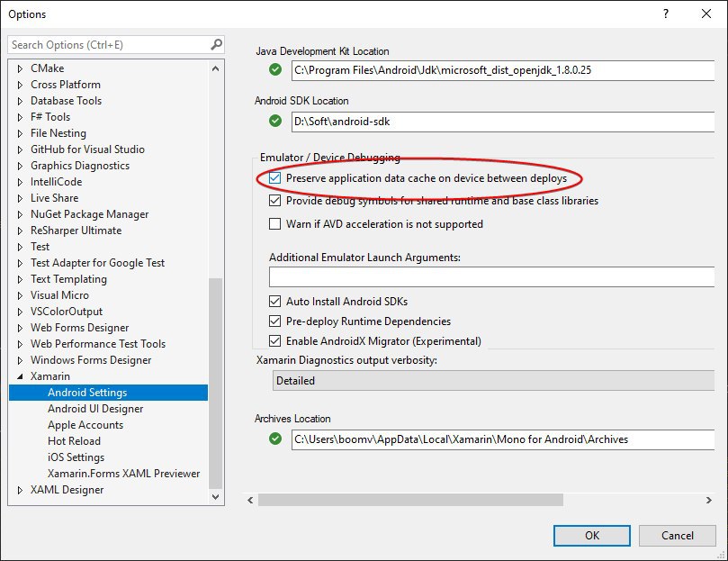Toggle Provide debug symbols checkbox
The image size is (728, 561).
274,200
